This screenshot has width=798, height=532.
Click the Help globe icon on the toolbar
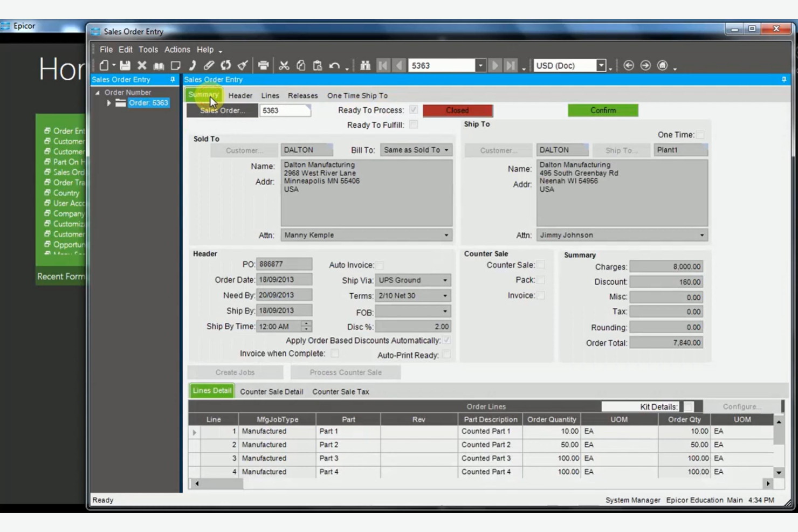tap(663, 65)
